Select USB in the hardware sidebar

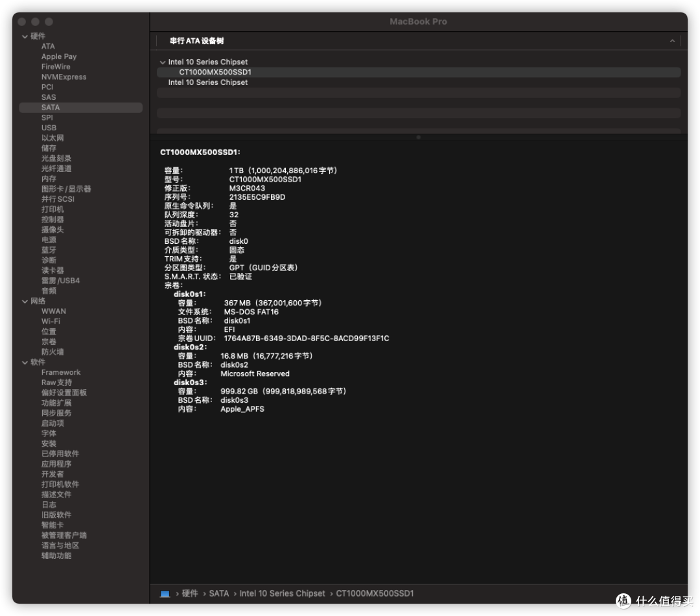(49, 127)
